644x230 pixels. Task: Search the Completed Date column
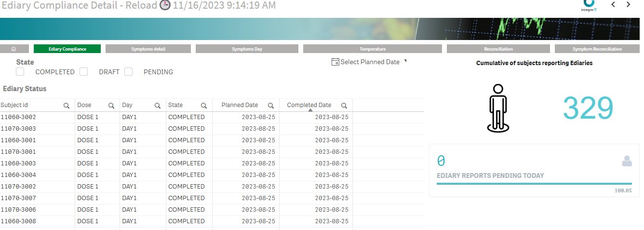coord(344,106)
